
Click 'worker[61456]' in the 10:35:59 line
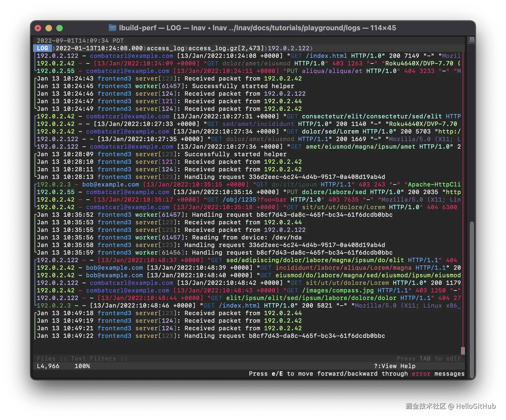(160, 253)
